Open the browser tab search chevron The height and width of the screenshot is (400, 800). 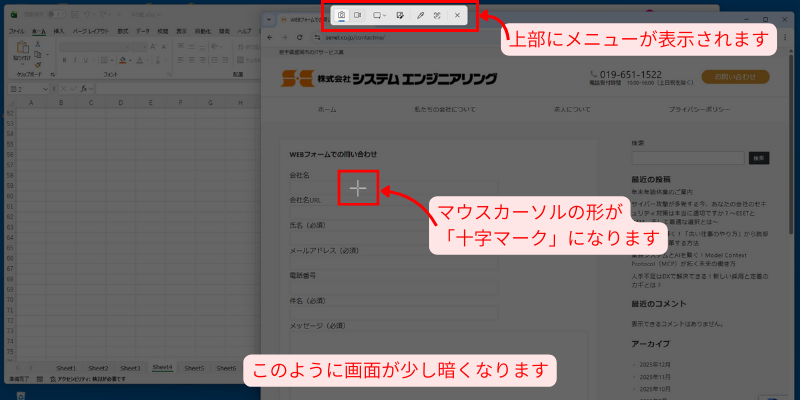coord(269,19)
